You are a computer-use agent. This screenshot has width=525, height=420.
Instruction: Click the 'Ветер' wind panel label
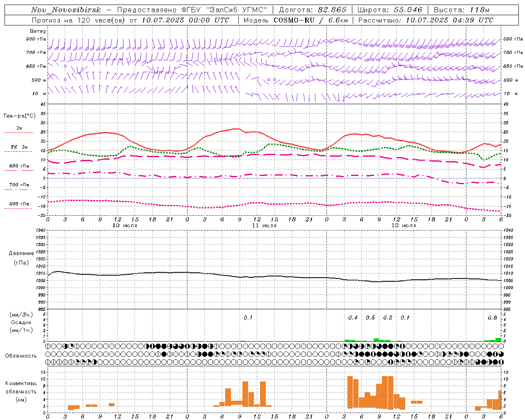click(38, 31)
